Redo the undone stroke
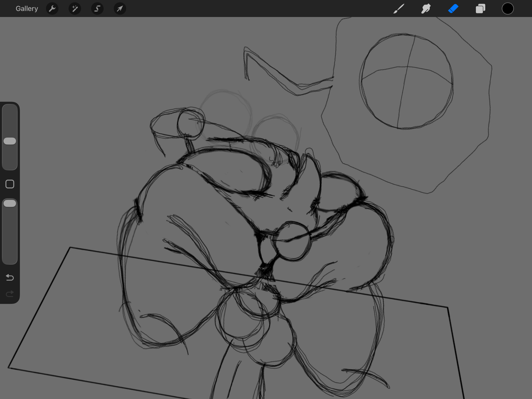The width and height of the screenshot is (532, 399). [10, 294]
